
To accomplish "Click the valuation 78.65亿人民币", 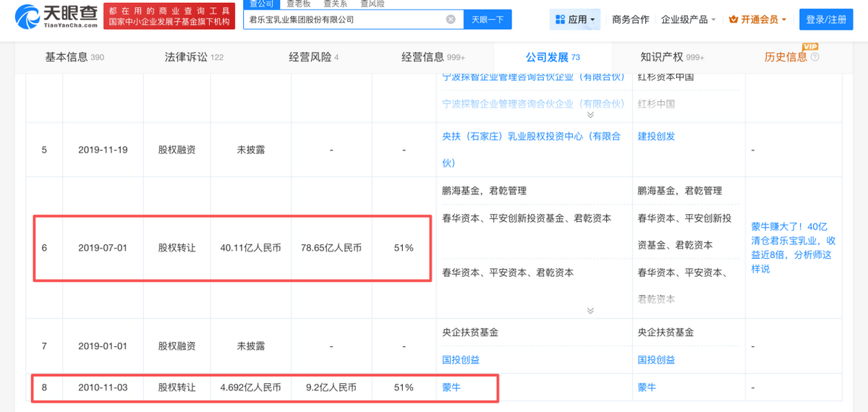I will coord(331,248).
